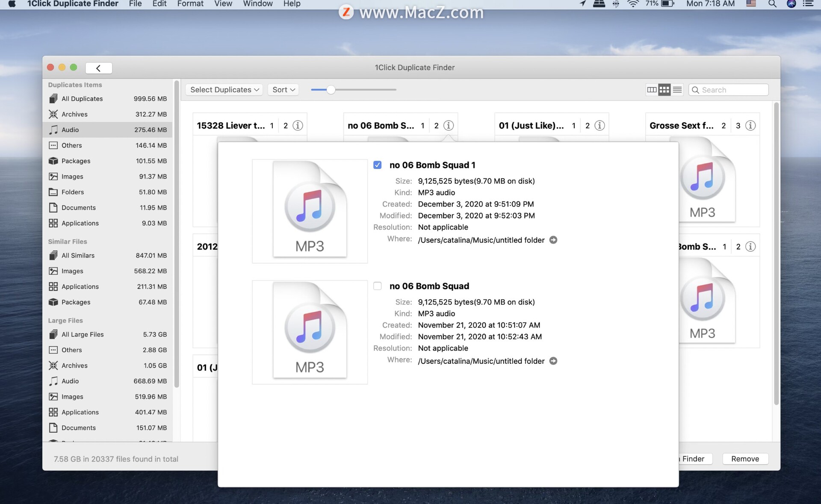This screenshot has height=504, width=821.
Task: Open Others category showing 146.14 MB
Action: point(107,145)
